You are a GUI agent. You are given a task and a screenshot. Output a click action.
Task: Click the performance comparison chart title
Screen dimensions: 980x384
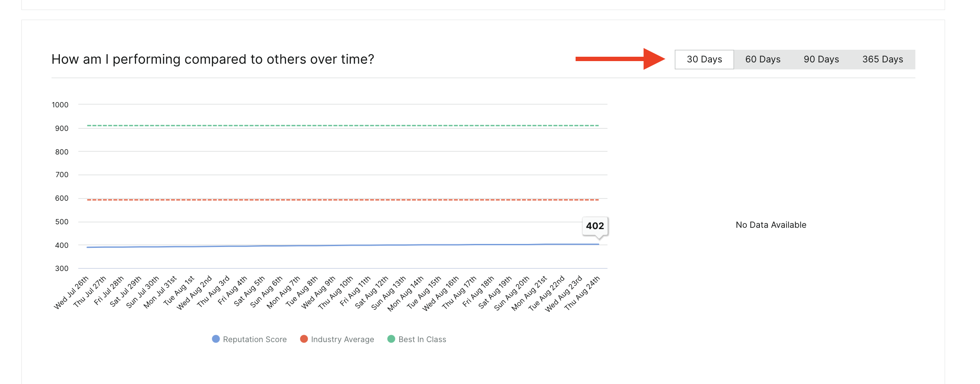[213, 59]
